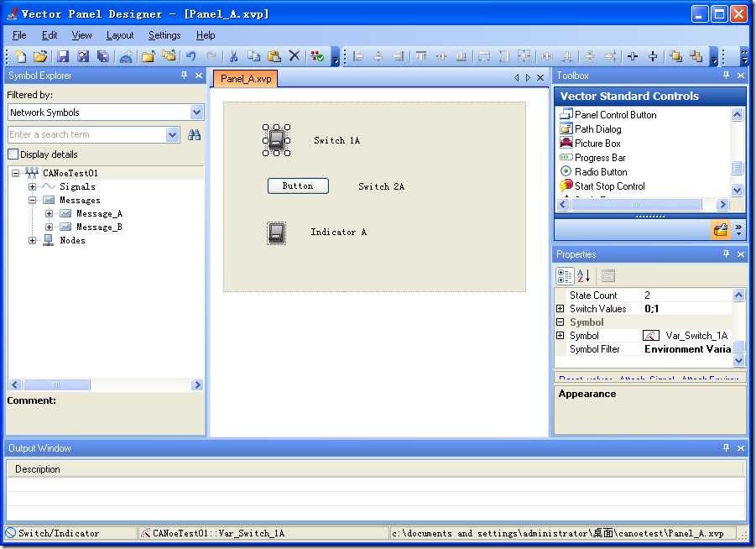Expand the Signals tree node
This screenshot has width=756, height=549.
point(32,186)
